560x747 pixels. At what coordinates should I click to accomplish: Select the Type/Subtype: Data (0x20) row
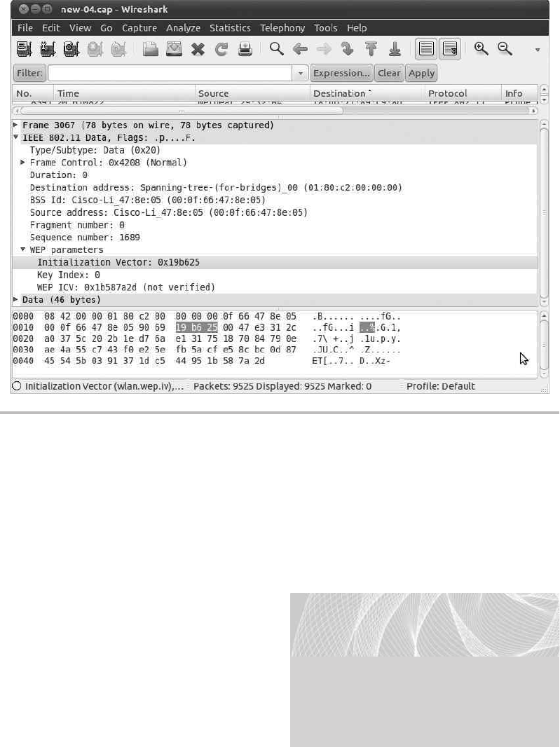pos(275,150)
